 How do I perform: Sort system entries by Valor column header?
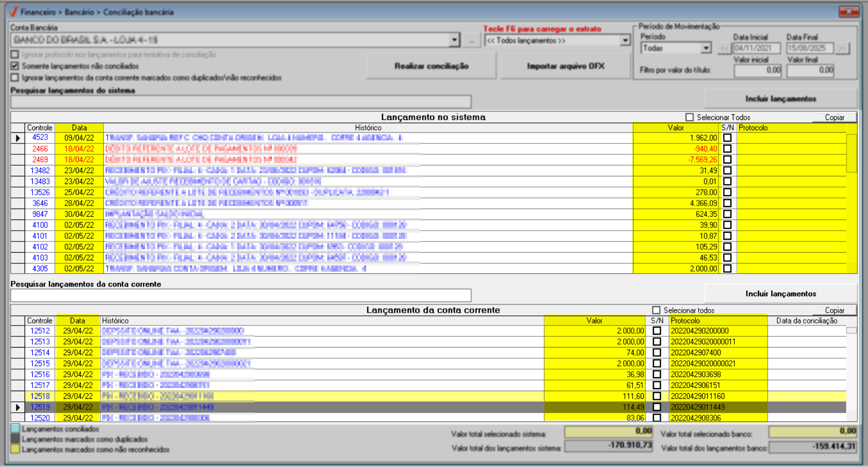coord(675,128)
